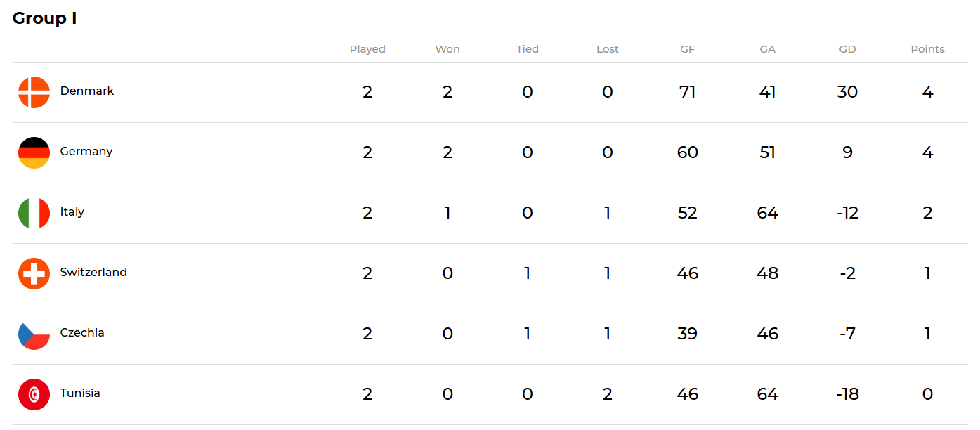Click the Lost column header
Screen dimensions: 980x430
[x=608, y=49]
